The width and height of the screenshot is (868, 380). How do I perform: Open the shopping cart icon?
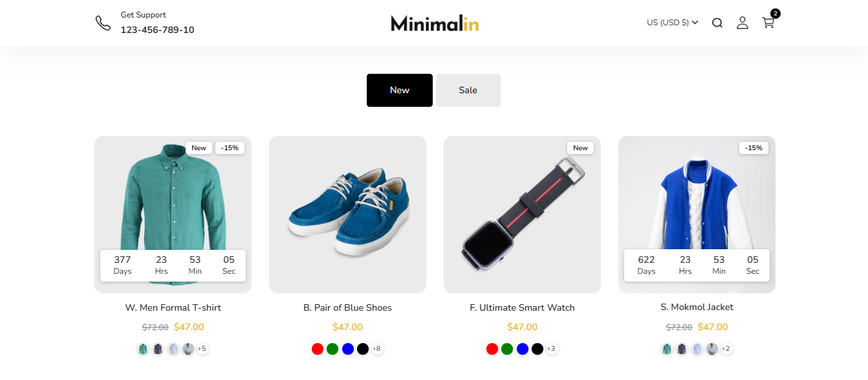(768, 23)
